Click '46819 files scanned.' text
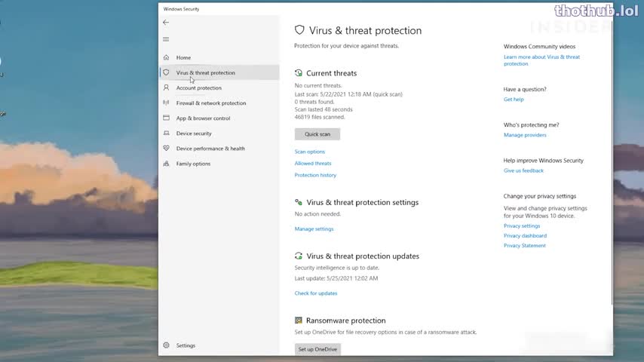The image size is (644, 362). pyautogui.click(x=320, y=117)
